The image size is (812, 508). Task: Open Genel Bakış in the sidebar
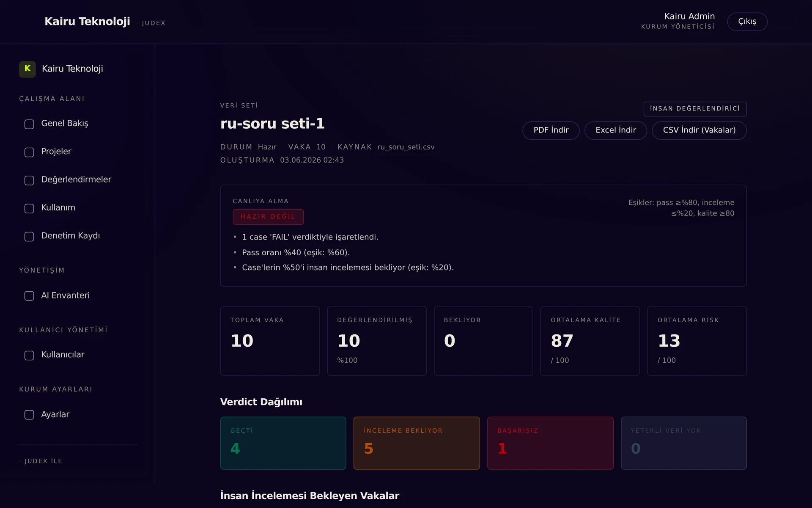[65, 124]
